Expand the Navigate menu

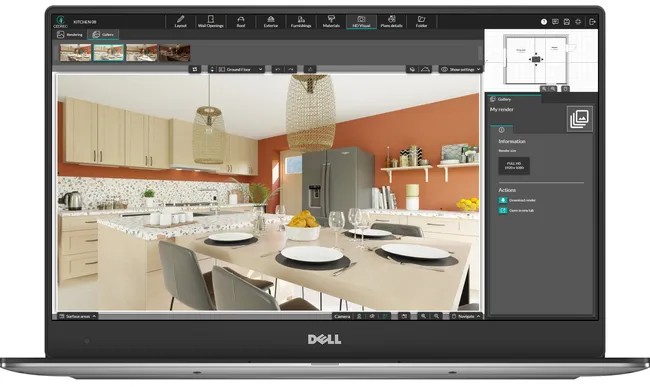(466, 316)
